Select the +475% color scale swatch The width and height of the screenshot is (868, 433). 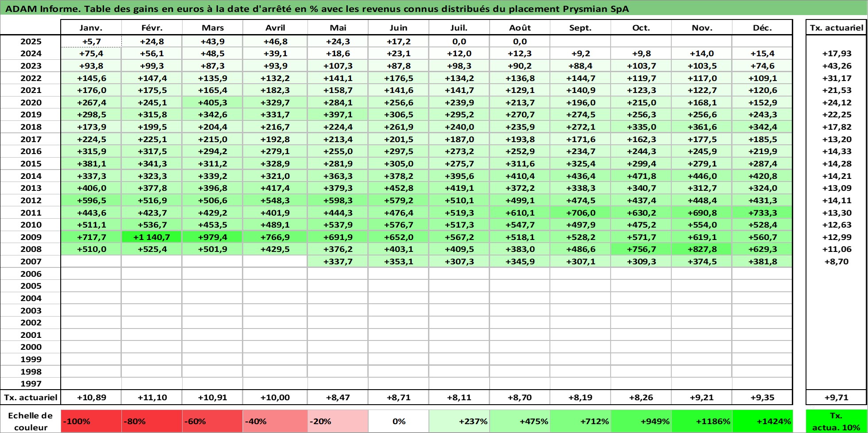pyautogui.click(x=520, y=421)
